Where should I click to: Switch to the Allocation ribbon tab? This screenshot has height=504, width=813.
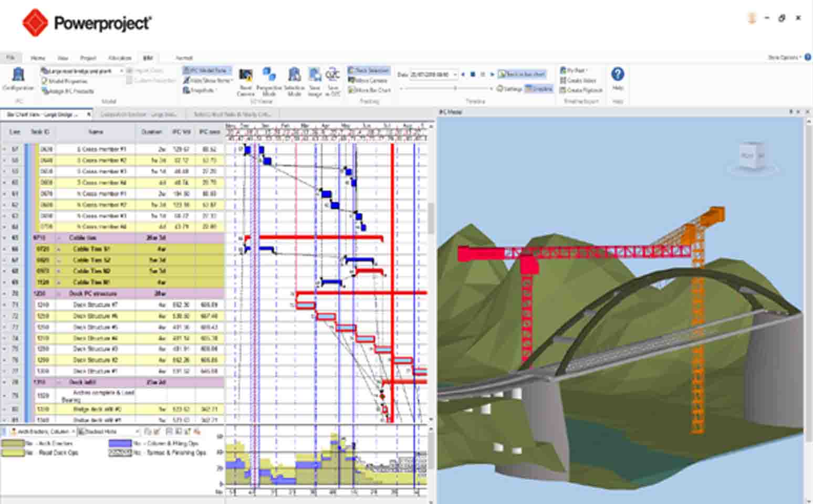tap(120, 58)
